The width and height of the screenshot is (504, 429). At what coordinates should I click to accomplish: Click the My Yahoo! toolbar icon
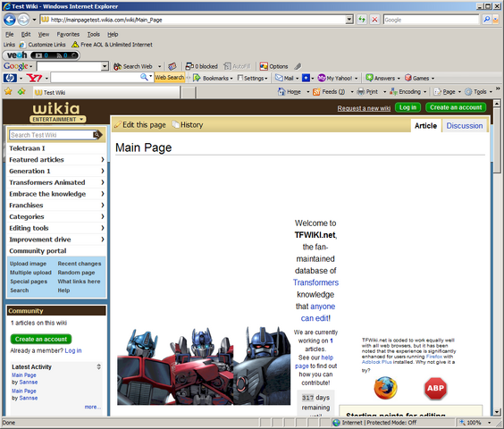pos(322,78)
